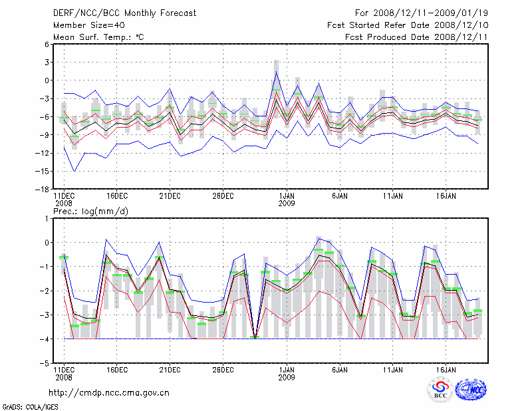Screen dimensions: 532x411
Task: Click the precipitation dip reaching -4 near 28DEC
Action: (x=255, y=337)
